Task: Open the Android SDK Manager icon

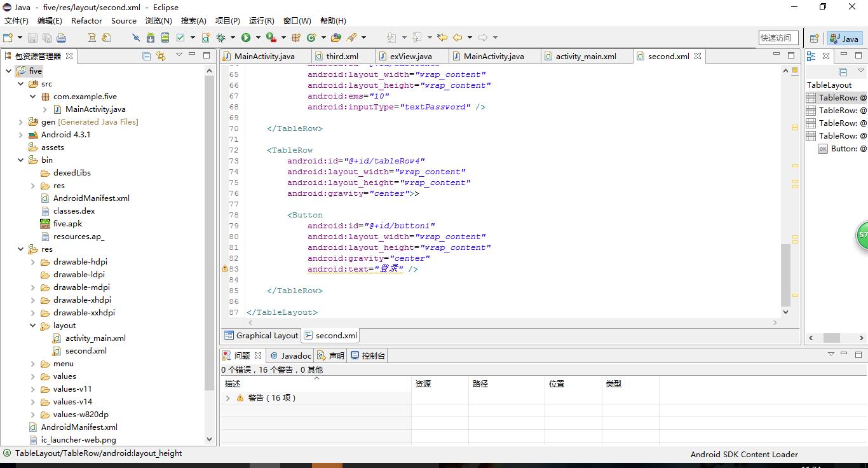Action: pyautogui.click(x=151, y=38)
